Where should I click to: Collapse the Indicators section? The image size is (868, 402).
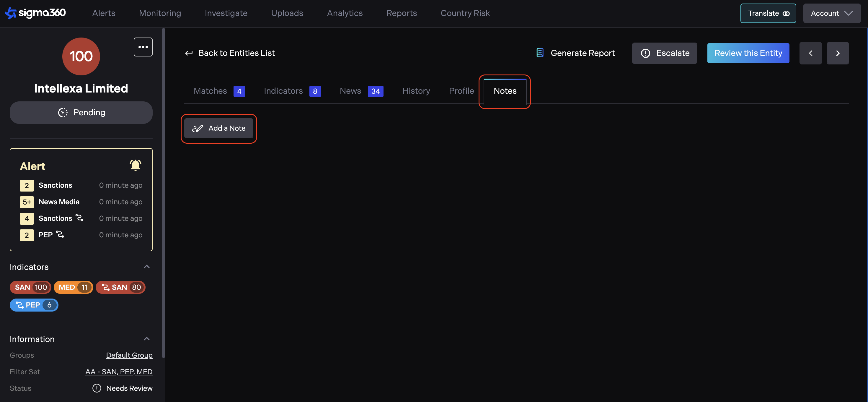[x=146, y=267]
